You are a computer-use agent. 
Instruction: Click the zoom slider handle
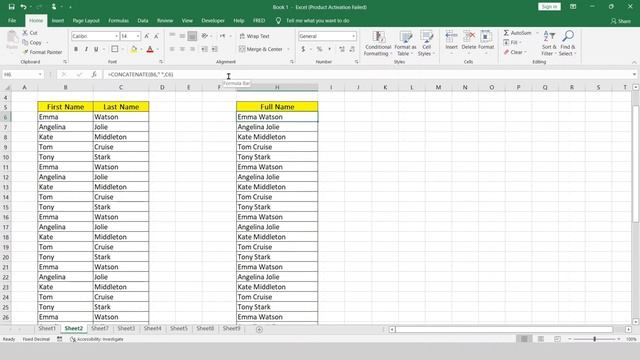tap(594, 339)
